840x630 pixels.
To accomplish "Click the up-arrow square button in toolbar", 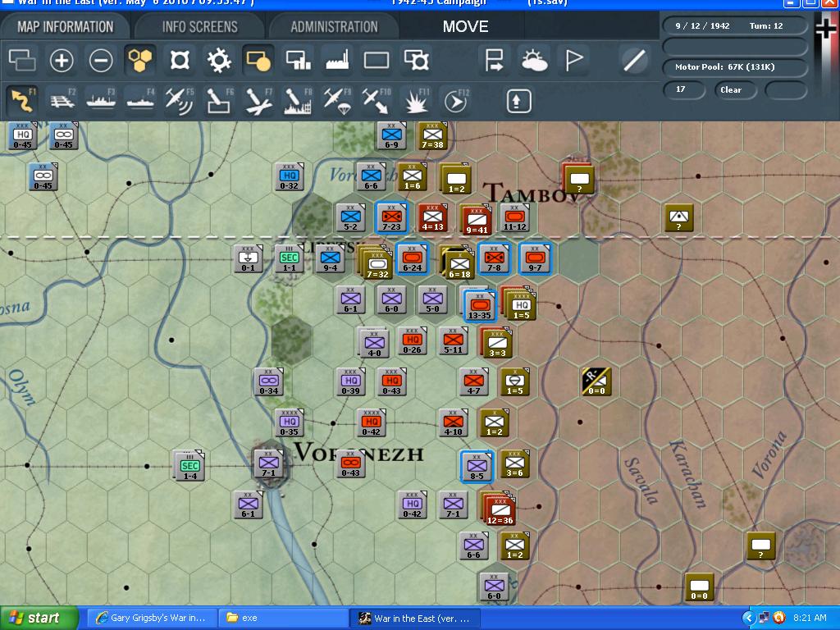I will (x=518, y=101).
